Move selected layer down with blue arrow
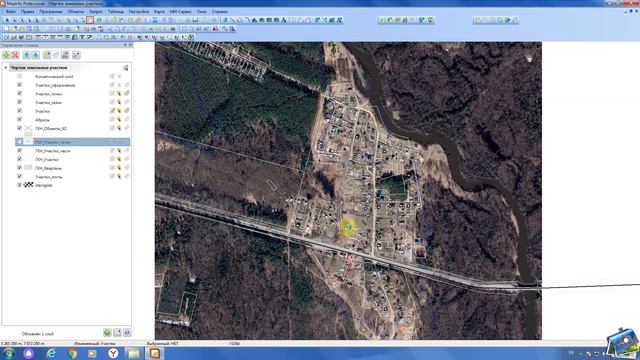This screenshot has height=360, width=640. pyautogui.click(x=36, y=55)
